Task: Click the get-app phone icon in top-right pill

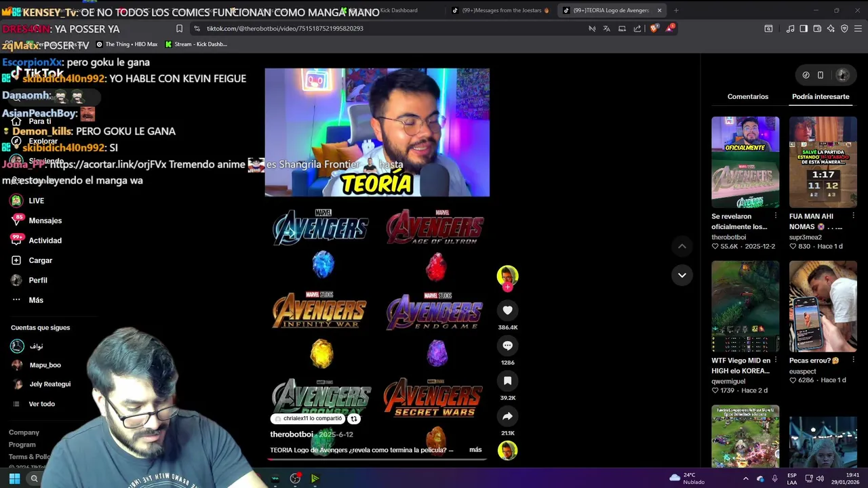Action: 821,75
